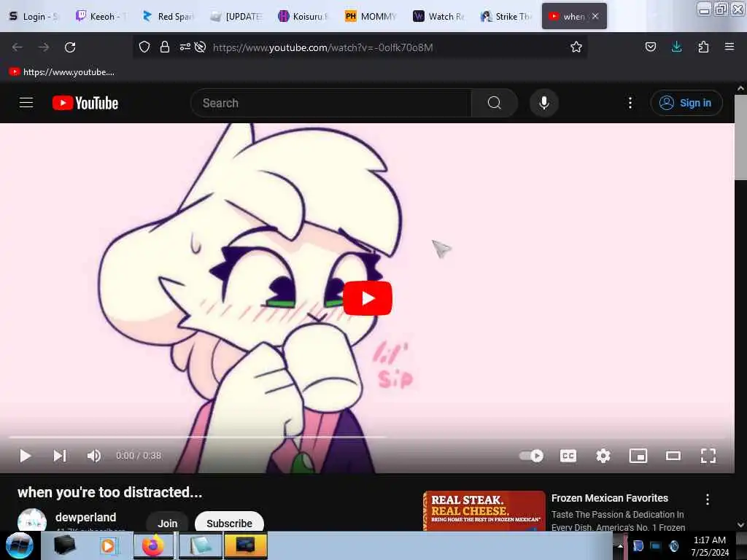Click the page vertical scrollbar thumb
This screenshot has width=747, height=560.
pyautogui.click(x=741, y=137)
